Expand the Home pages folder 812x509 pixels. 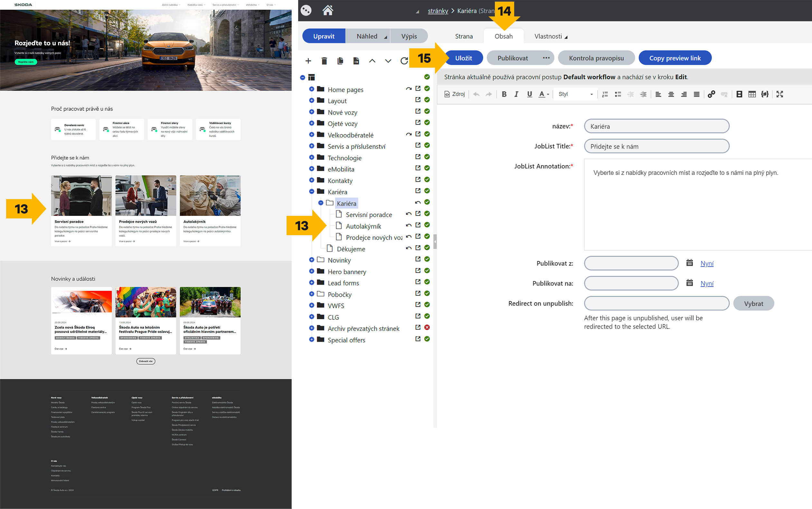coord(311,89)
